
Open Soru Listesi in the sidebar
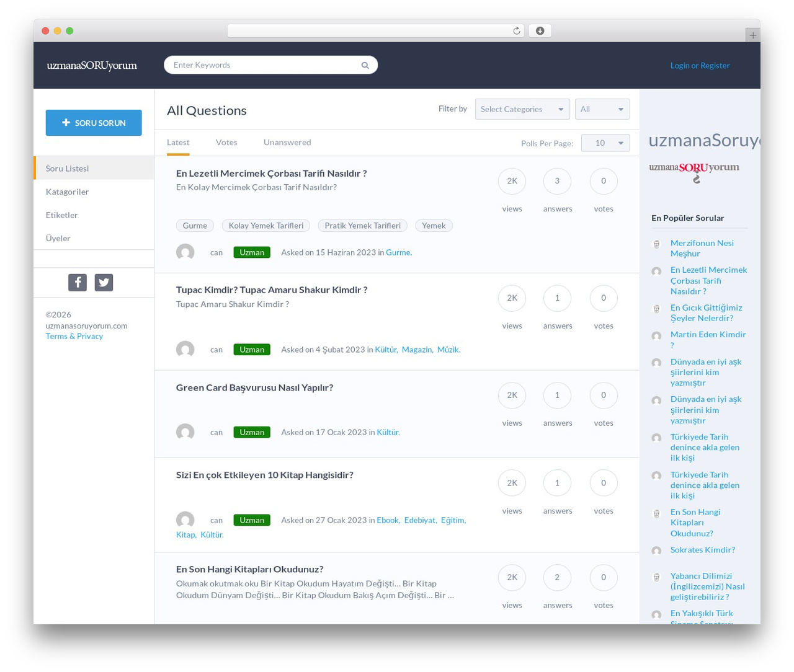pyautogui.click(x=94, y=168)
